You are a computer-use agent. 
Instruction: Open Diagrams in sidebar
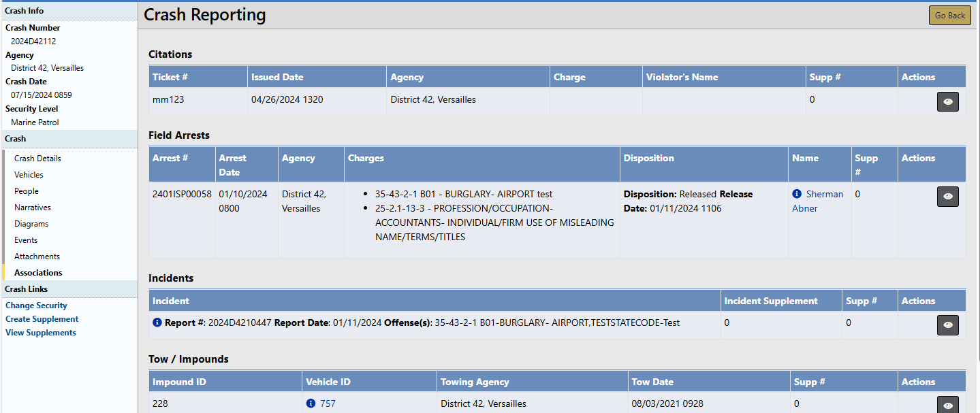[31, 224]
